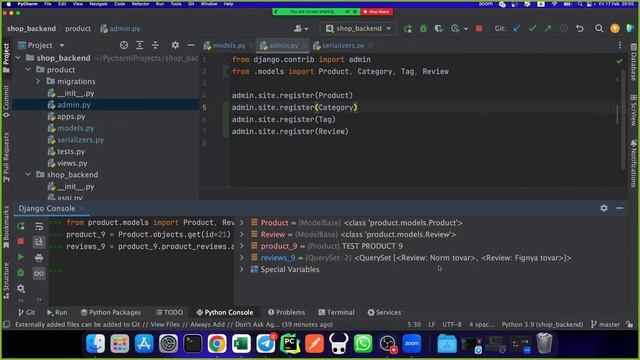Open the shop_backend run configuration dropdown

tap(358, 29)
